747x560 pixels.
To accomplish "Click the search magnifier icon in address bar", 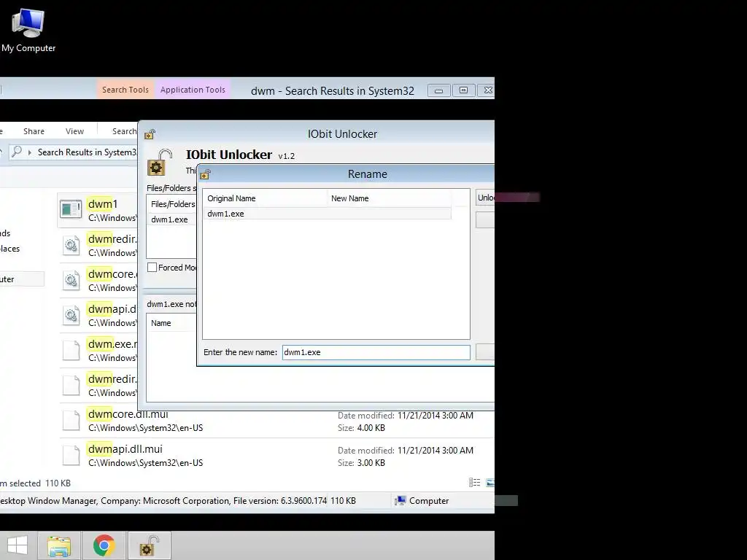I will coord(17,152).
